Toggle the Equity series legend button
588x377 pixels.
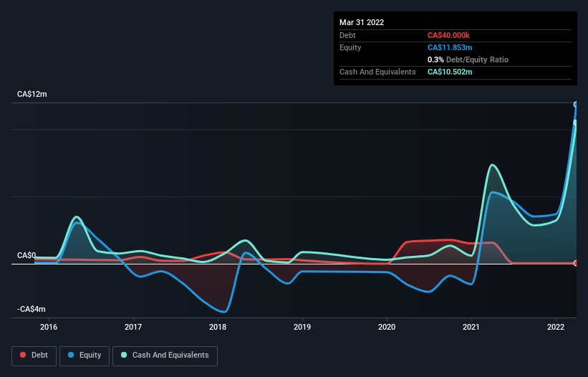point(85,355)
